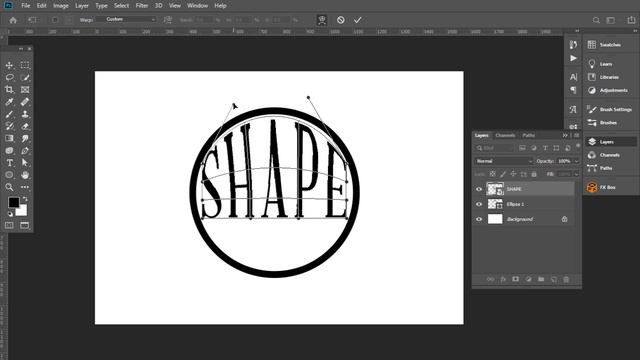Screen dimensions: 640x360
Task: Open the Fill slider dropdown
Action: coord(576,174)
